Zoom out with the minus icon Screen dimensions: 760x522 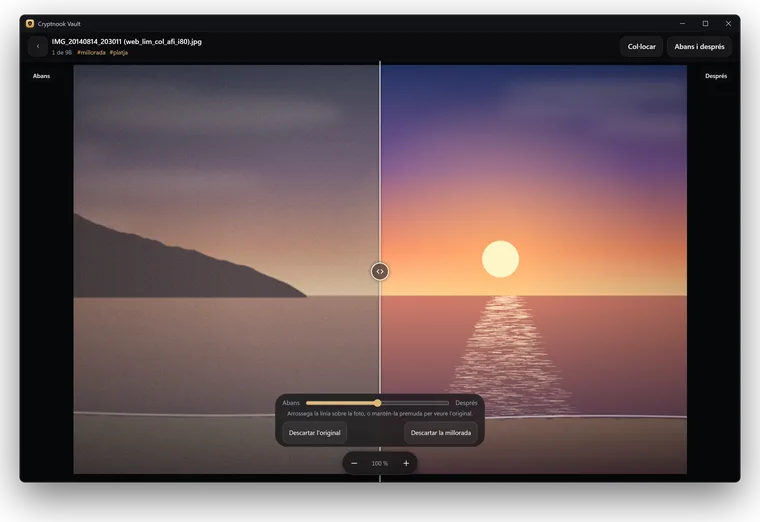(x=354, y=463)
